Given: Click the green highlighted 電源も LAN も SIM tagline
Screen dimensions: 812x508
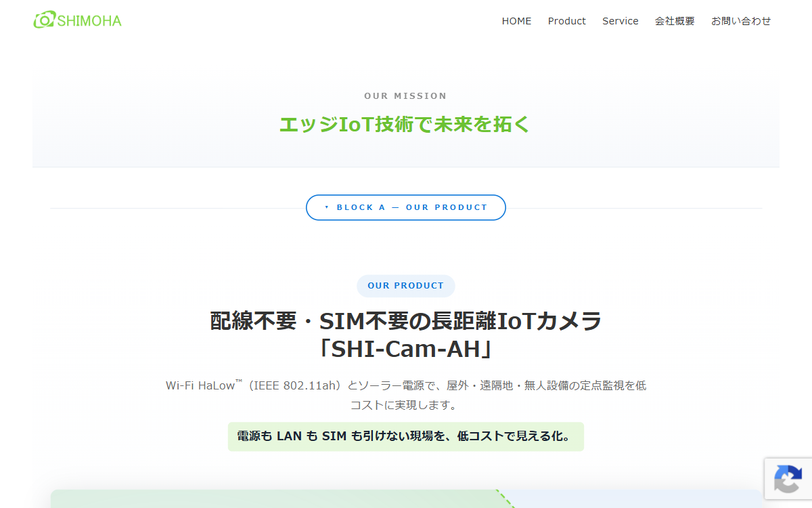Looking at the screenshot, I should coord(406,437).
